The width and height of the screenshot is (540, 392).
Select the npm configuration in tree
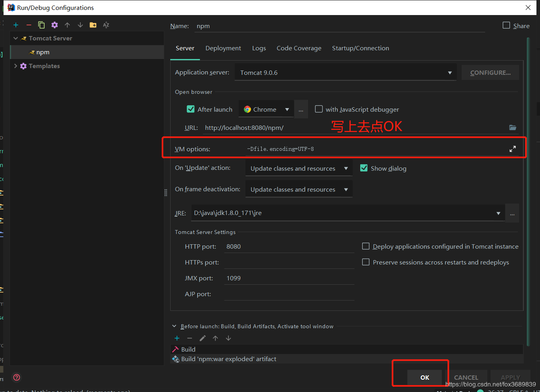click(x=87, y=52)
